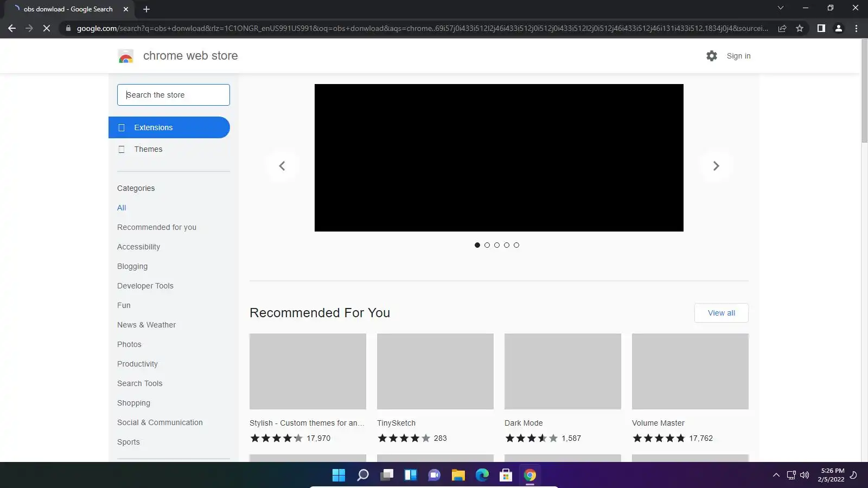868x488 pixels.
Task: Click the Stylish extension thumbnail
Action: (308, 371)
